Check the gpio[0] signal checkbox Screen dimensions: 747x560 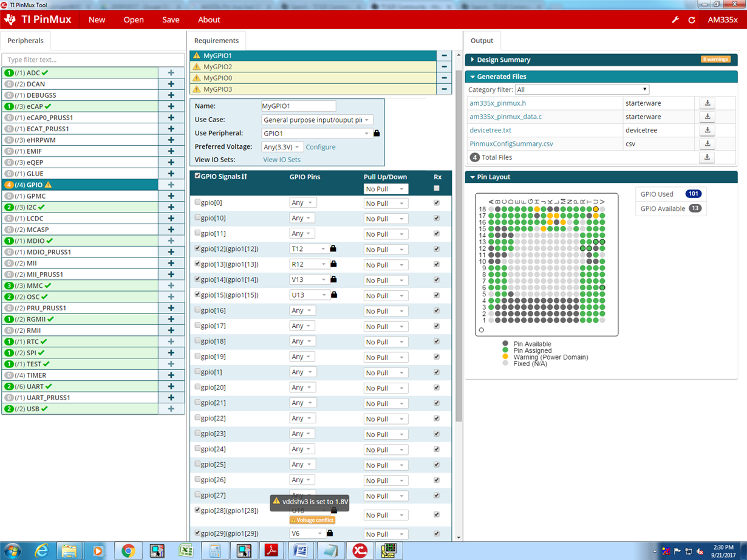(x=197, y=202)
